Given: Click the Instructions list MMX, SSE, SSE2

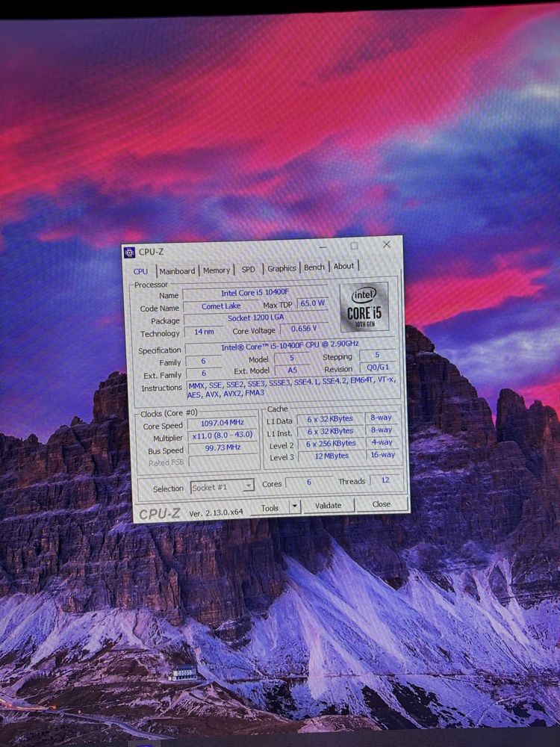Looking at the screenshot, I should (x=291, y=387).
